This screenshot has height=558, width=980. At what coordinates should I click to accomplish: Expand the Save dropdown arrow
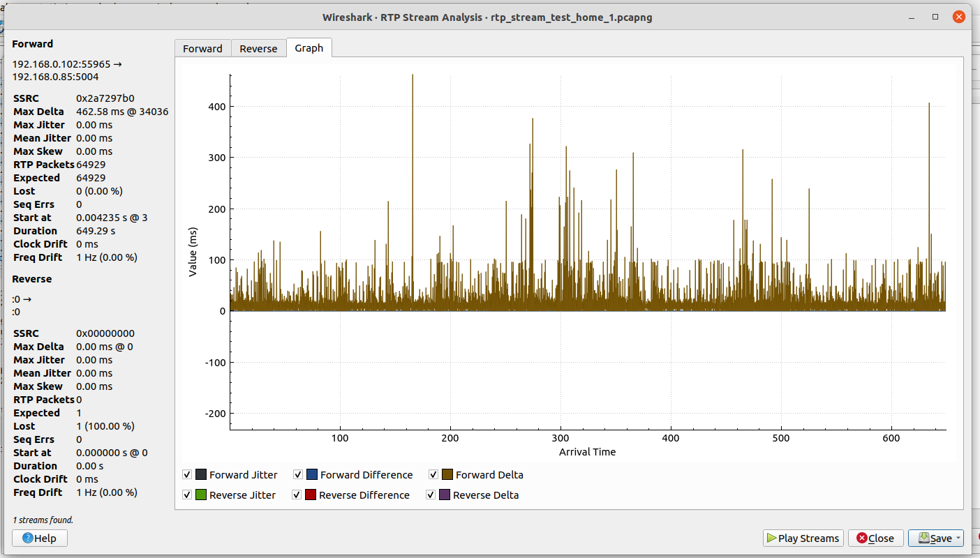[958, 538]
